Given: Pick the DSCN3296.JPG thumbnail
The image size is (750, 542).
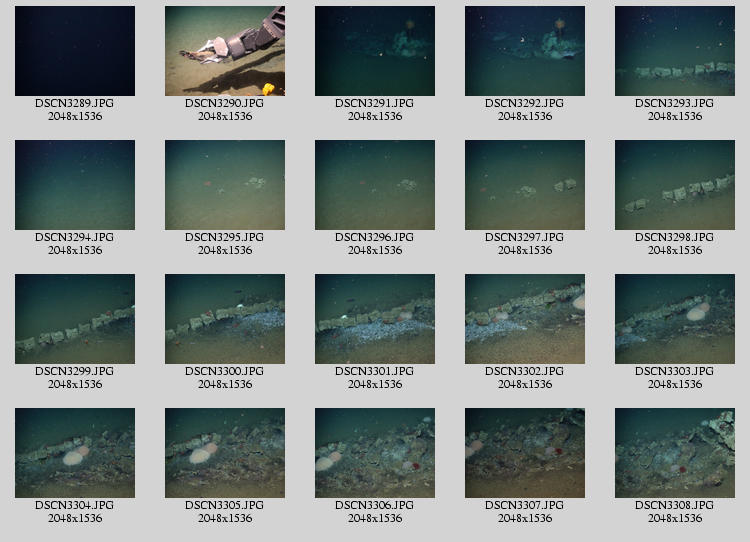Looking at the screenshot, I should pyautogui.click(x=375, y=185).
